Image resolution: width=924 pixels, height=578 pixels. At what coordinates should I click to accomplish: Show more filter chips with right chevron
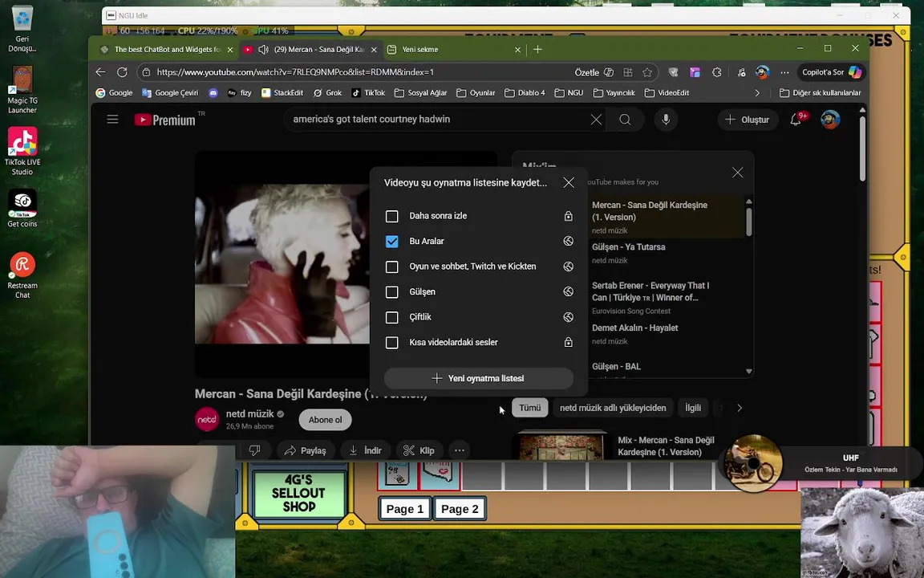(740, 408)
